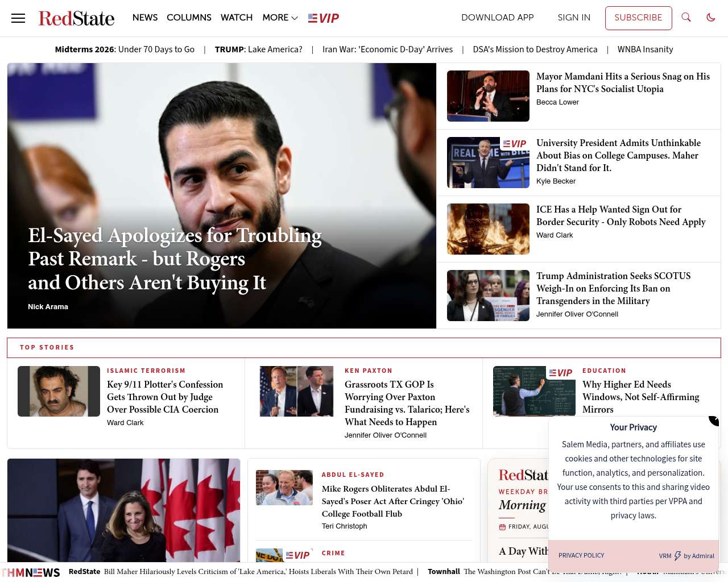Open Bill Maher 'Lake America' ticker headline
728x582 pixels.
258,572
